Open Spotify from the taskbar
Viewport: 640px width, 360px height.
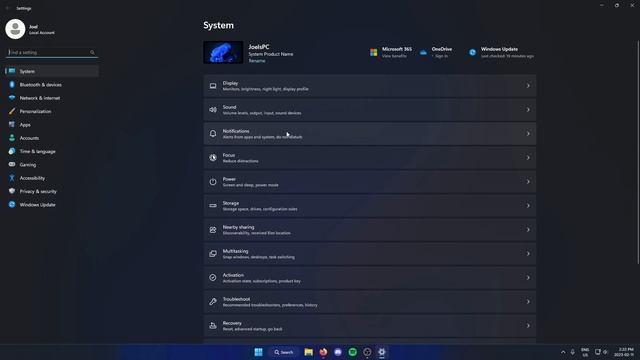pyautogui.click(x=353, y=352)
